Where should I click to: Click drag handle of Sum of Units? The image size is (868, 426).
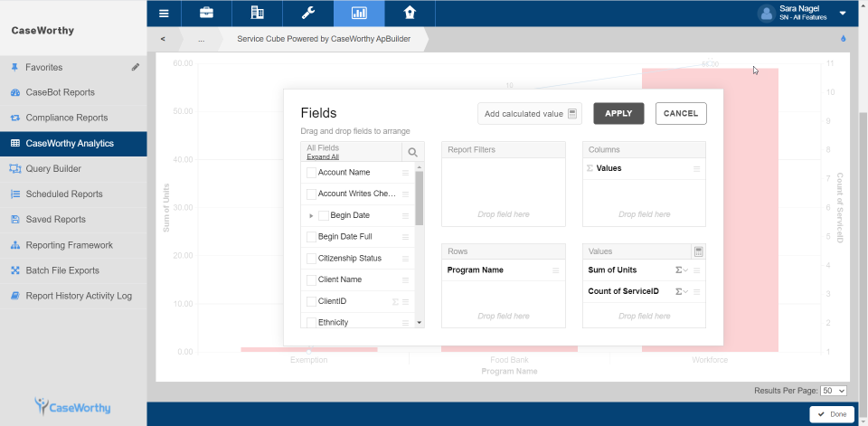(x=697, y=270)
